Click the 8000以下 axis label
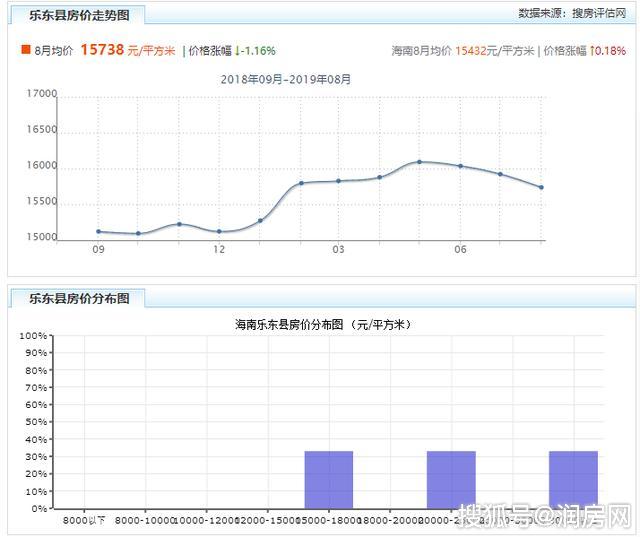 [x=84, y=520]
